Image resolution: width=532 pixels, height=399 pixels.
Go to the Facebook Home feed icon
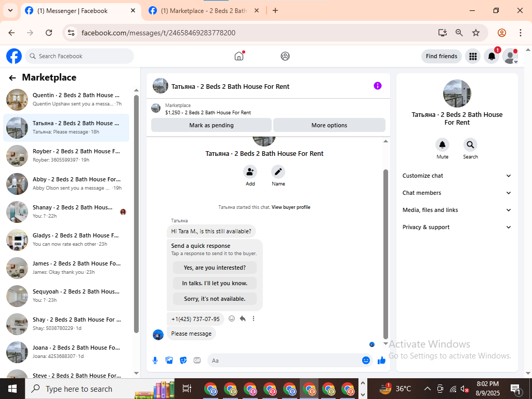[239, 56]
